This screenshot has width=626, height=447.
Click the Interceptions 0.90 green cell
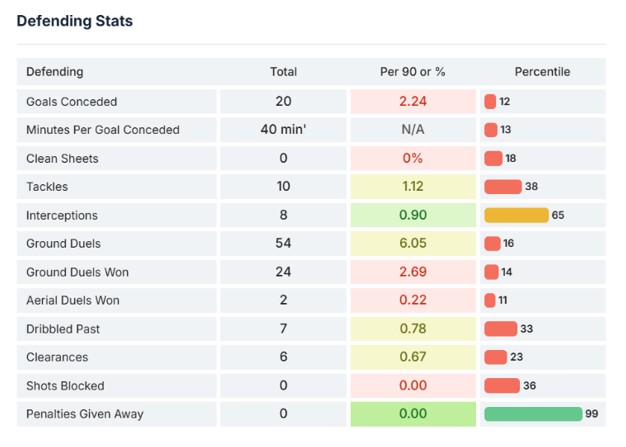[x=412, y=215]
